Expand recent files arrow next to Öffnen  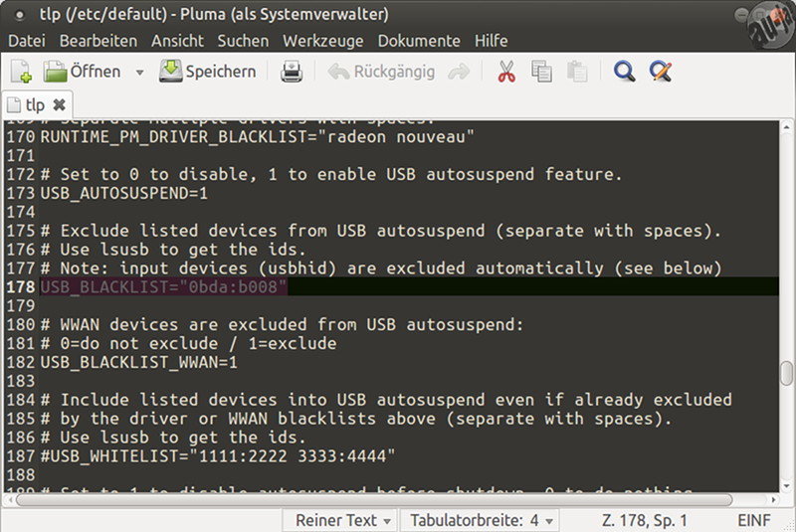pyautogui.click(x=139, y=72)
